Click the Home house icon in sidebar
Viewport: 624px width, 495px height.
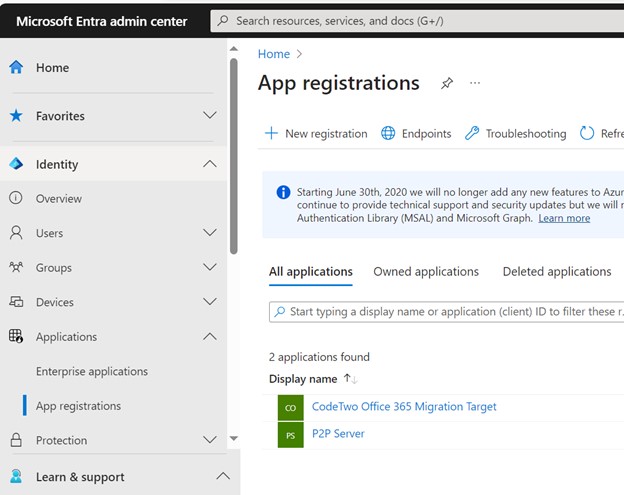[16, 67]
